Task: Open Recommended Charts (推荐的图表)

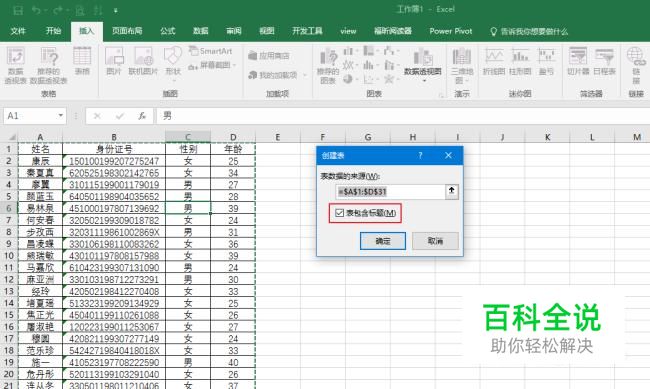Action: tap(328, 65)
